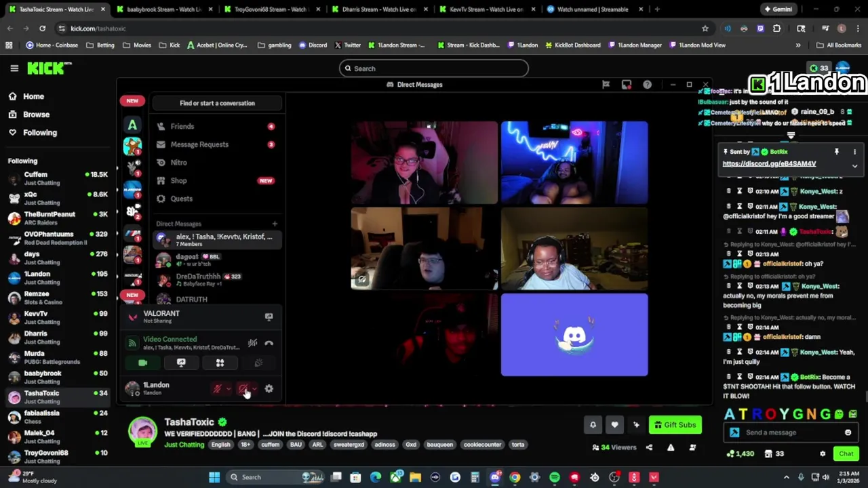Click the green Chat button
This screenshot has width=868, height=488.
[x=846, y=453]
